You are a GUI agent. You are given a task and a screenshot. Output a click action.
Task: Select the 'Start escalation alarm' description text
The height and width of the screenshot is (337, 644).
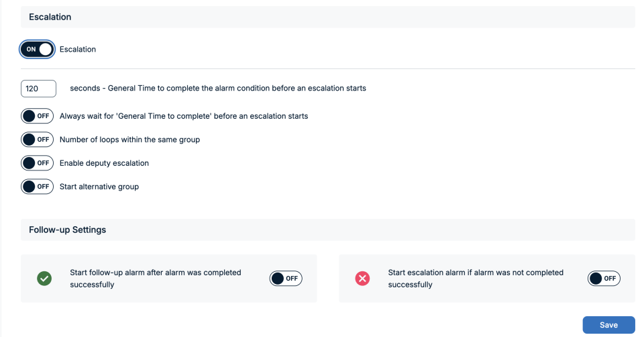476,279
